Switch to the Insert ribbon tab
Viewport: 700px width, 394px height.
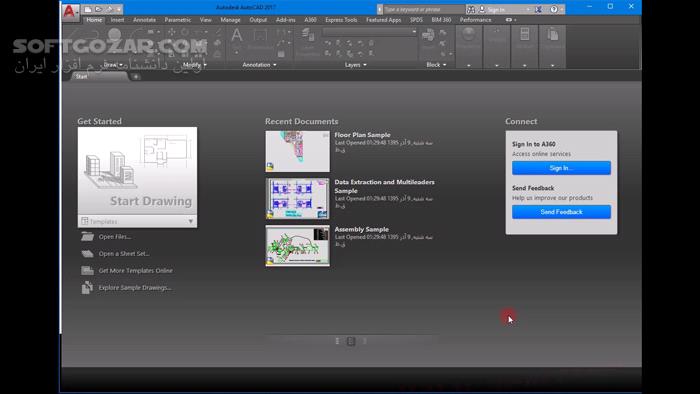117,20
